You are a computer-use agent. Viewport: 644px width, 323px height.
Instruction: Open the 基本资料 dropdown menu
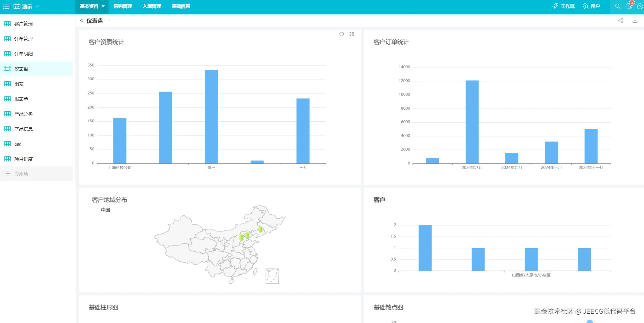92,6
